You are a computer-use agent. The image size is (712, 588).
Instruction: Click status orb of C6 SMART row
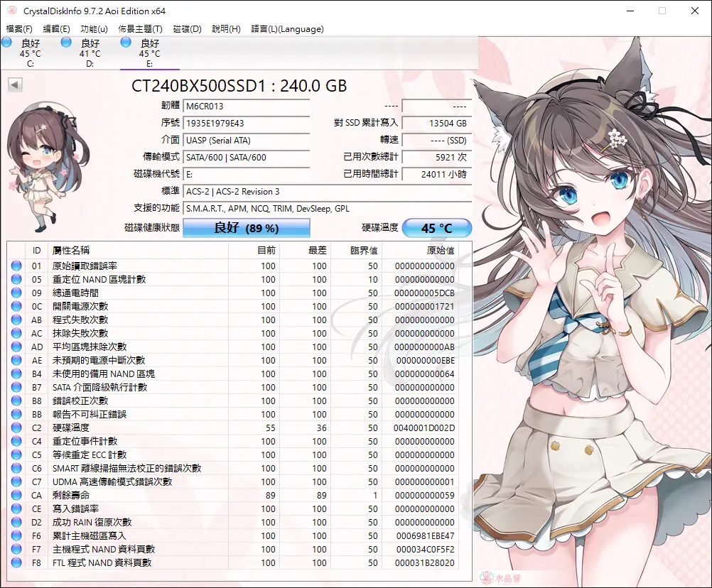tap(16, 468)
